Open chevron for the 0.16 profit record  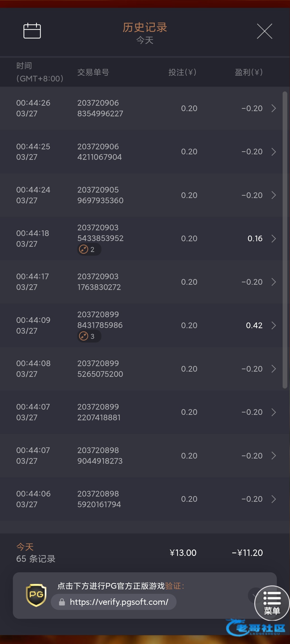(274, 238)
